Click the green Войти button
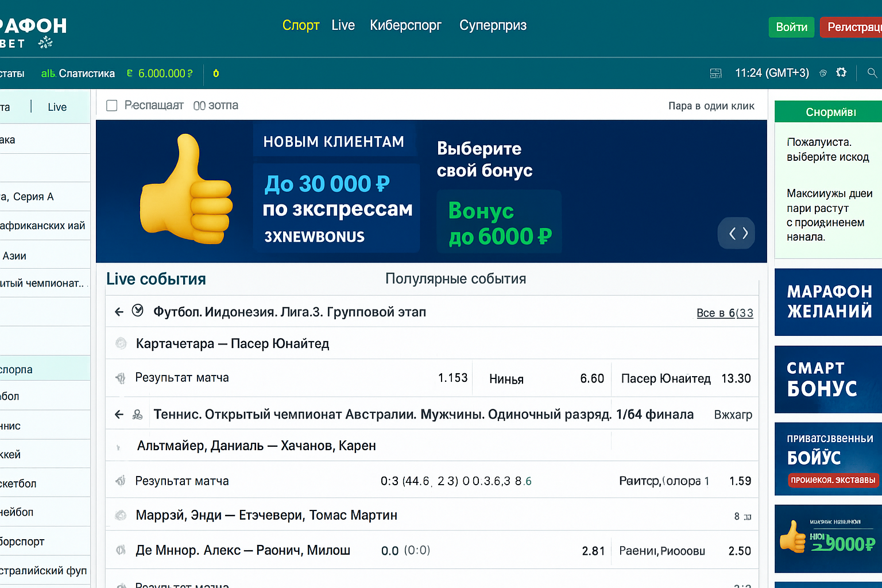The height and width of the screenshot is (588, 882). tap(791, 27)
